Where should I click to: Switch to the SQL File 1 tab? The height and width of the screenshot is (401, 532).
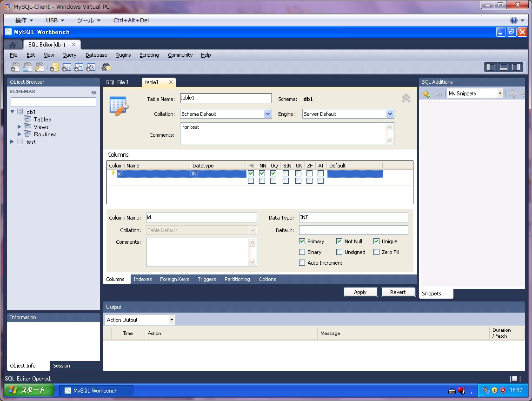[x=117, y=82]
